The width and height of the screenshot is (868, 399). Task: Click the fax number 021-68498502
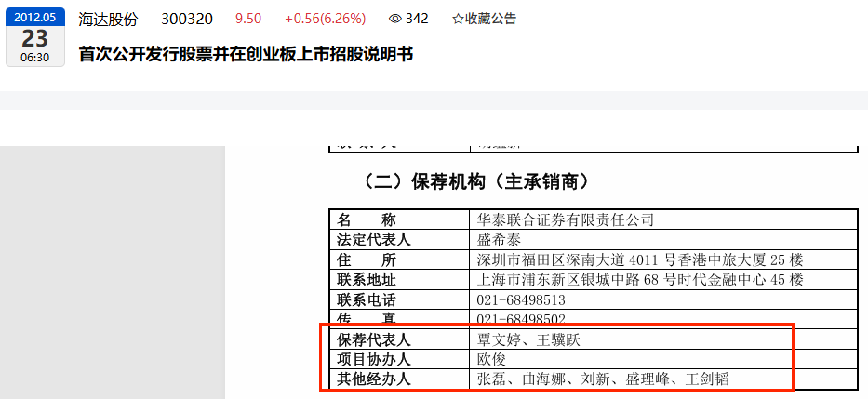coord(521,319)
